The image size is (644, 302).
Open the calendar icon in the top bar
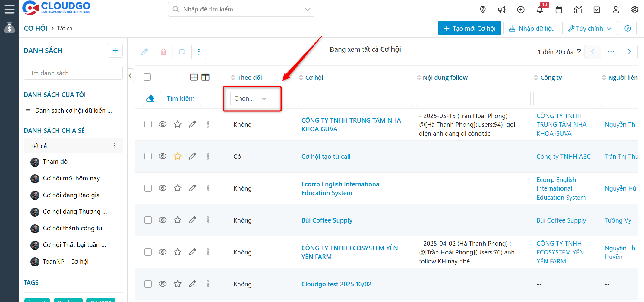pos(559,9)
